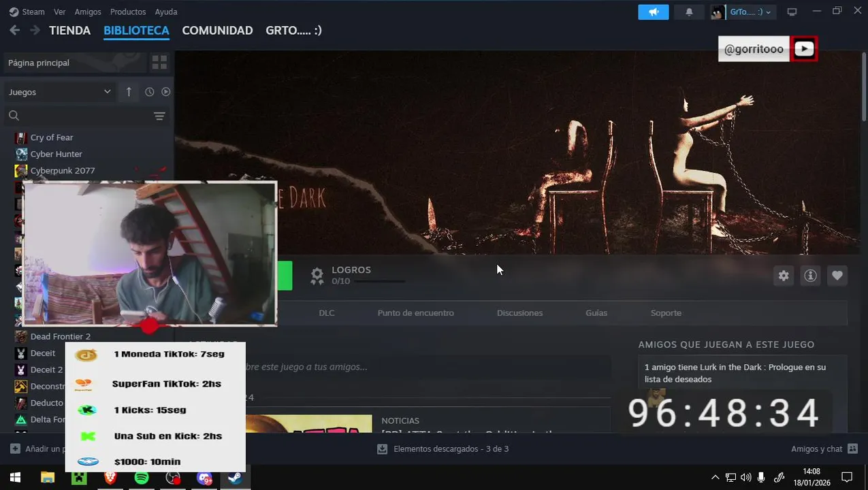Open File Explorer from taskbar
868x490 pixels.
pyautogui.click(x=47, y=478)
